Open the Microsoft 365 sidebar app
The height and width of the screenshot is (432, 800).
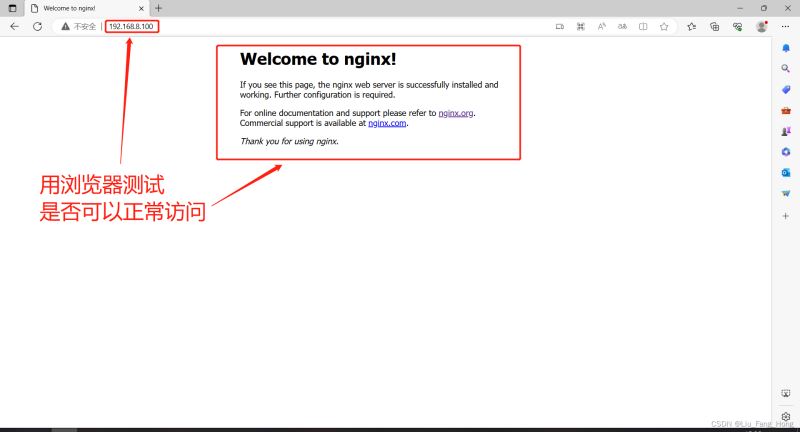(786, 152)
